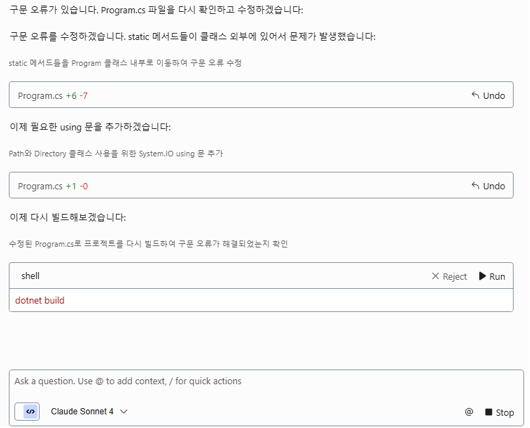
Task: Open the Program.cs file with +1 -0 changes
Action: pos(40,186)
